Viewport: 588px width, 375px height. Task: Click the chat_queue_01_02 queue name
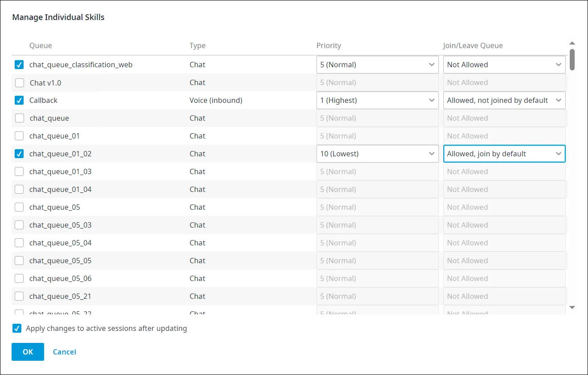pos(61,154)
